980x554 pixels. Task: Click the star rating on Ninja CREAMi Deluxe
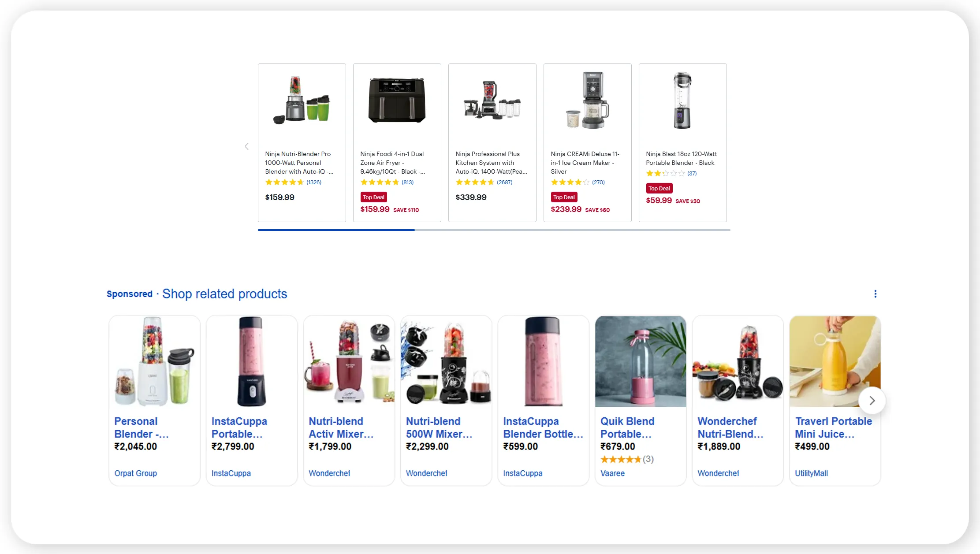pyautogui.click(x=570, y=182)
